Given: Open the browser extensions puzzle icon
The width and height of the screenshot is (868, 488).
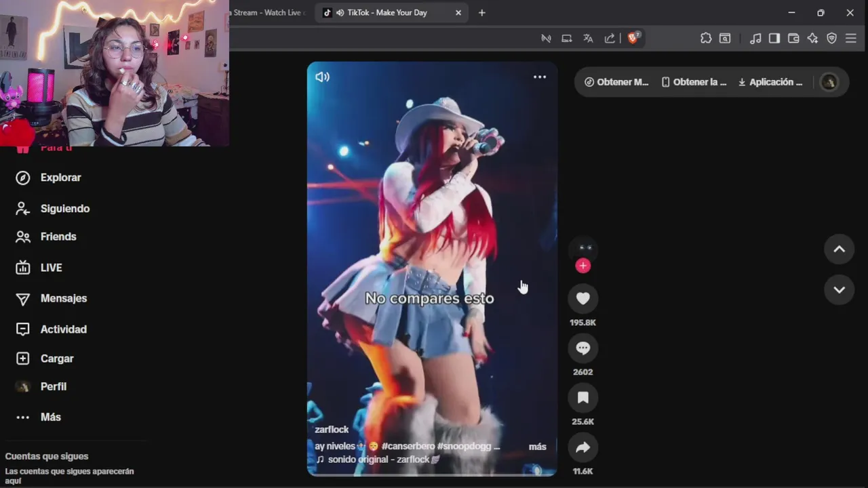Looking at the screenshot, I should pos(706,39).
